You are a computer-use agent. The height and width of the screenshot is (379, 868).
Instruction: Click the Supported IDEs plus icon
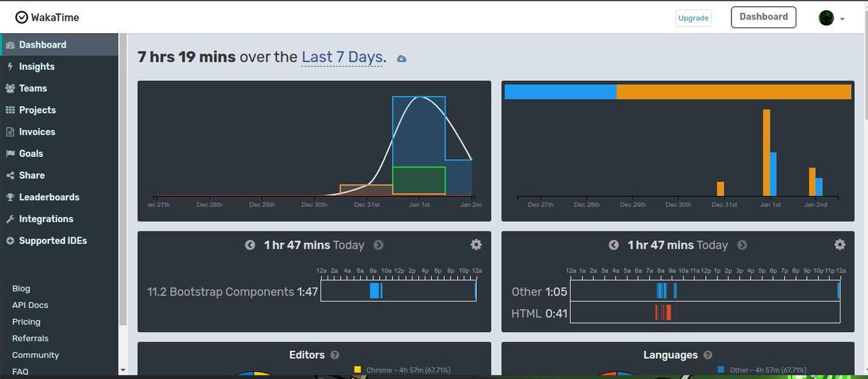10,240
